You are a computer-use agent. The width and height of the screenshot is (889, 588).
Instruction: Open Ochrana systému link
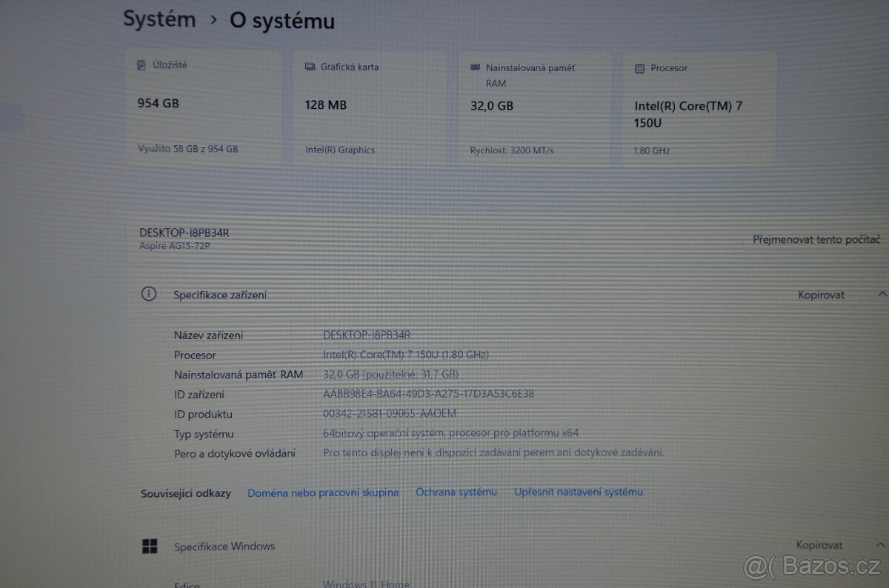click(x=456, y=492)
